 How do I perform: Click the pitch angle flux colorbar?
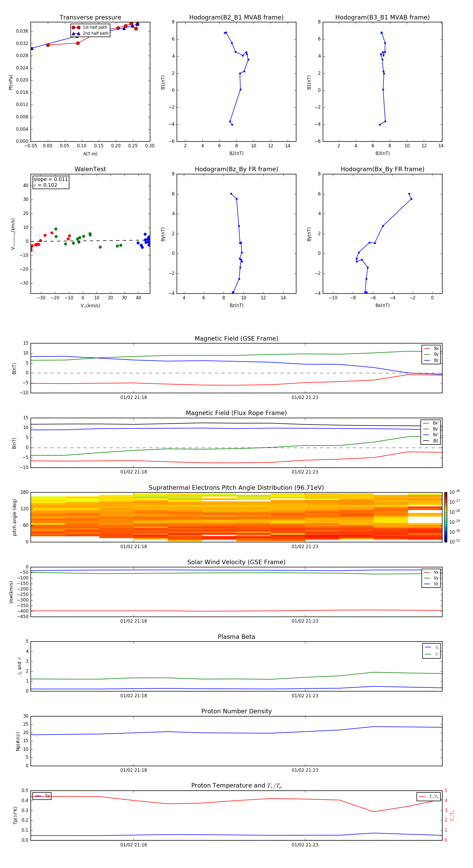click(446, 517)
